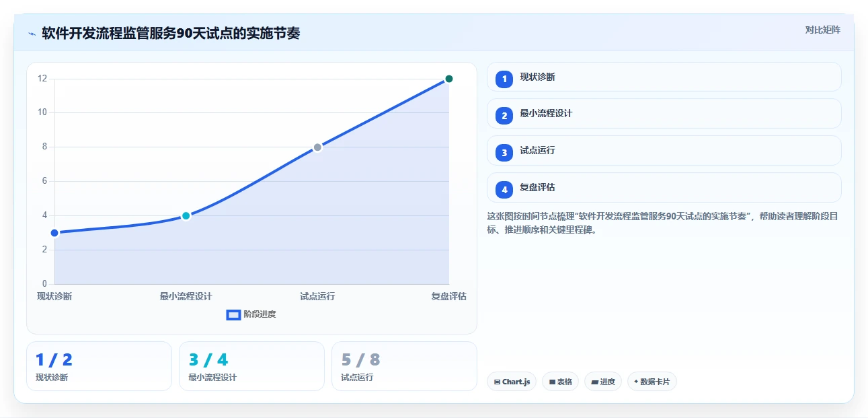Open the 1 / 2 现状诊断 data card

click(x=99, y=366)
